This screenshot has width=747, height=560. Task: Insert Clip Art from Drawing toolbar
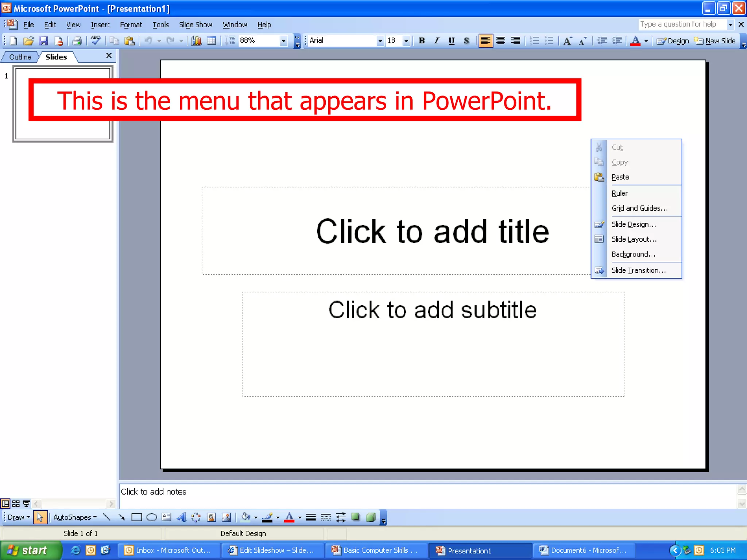pos(211,517)
